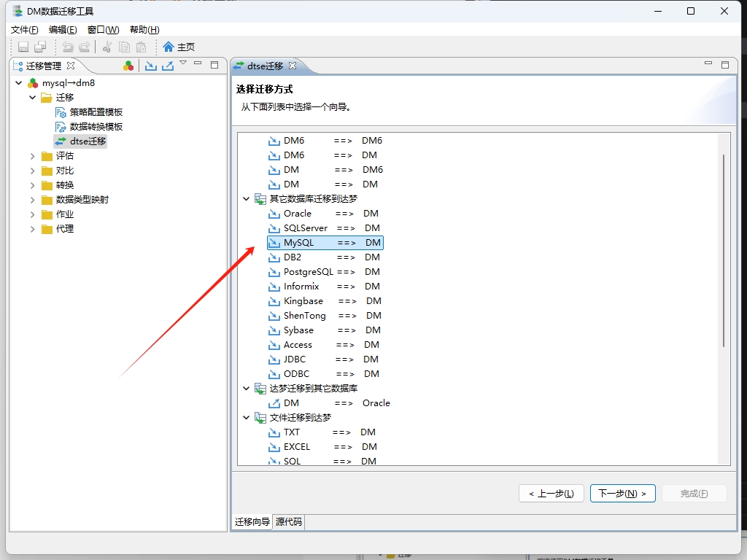The image size is (747, 560).
Task: Click the Paste clipboard icon
Action: (141, 47)
